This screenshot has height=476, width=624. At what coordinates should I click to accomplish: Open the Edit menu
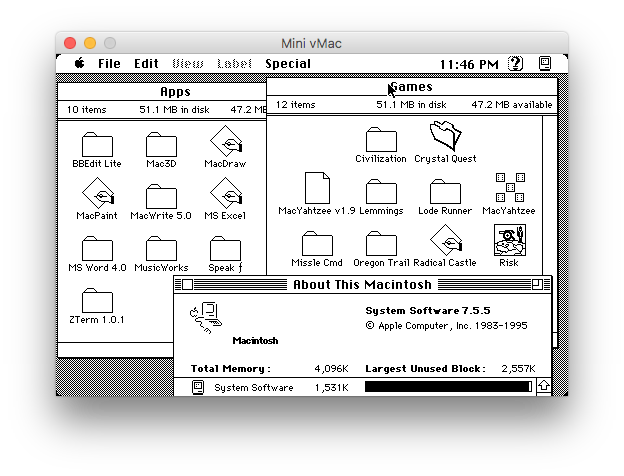pos(146,64)
